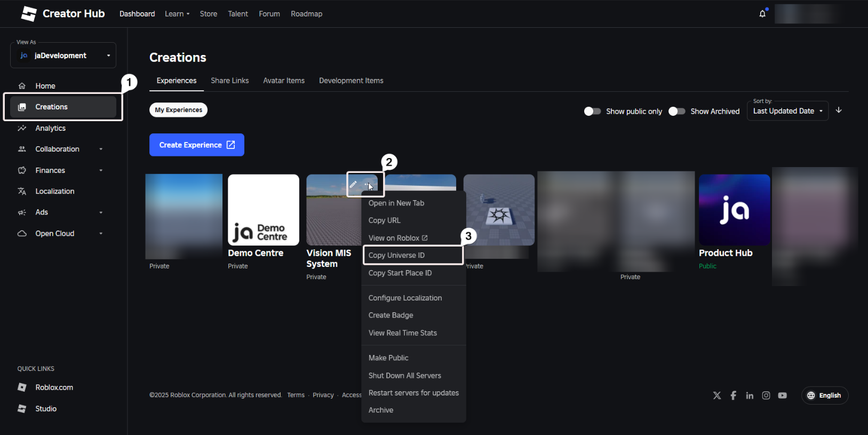This screenshot has width=868, height=435.
Task: Click the Creations sidebar icon
Action: 22,107
